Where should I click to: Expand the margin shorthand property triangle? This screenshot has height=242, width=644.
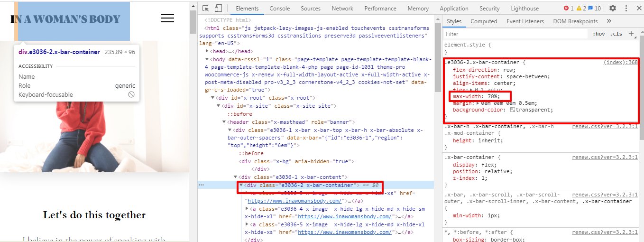click(x=478, y=103)
